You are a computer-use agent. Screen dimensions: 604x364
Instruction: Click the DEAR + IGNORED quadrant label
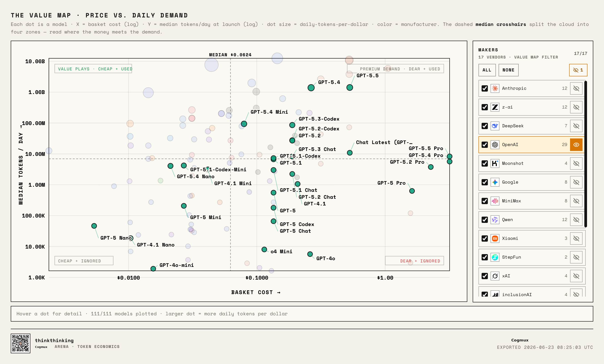click(x=414, y=261)
